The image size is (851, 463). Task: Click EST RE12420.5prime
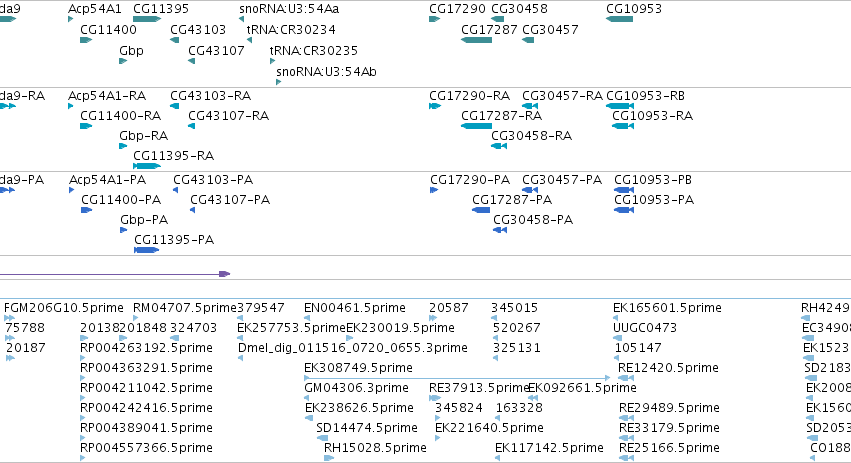(x=669, y=369)
